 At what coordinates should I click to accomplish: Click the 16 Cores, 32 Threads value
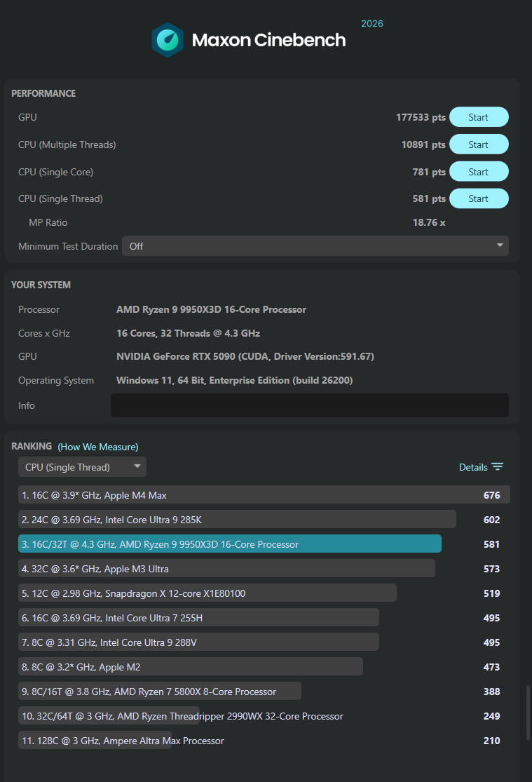(x=189, y=333)
